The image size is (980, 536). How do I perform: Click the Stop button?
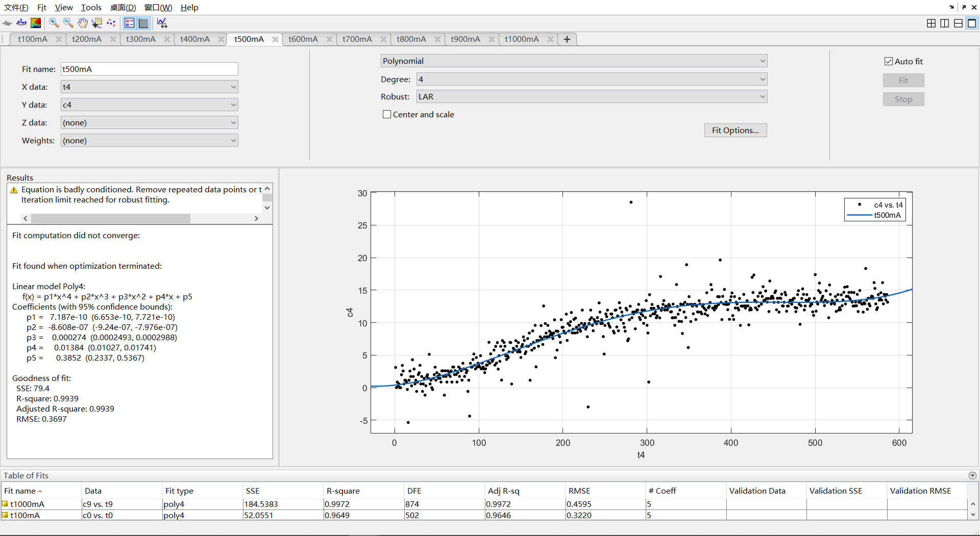point(903,99)
